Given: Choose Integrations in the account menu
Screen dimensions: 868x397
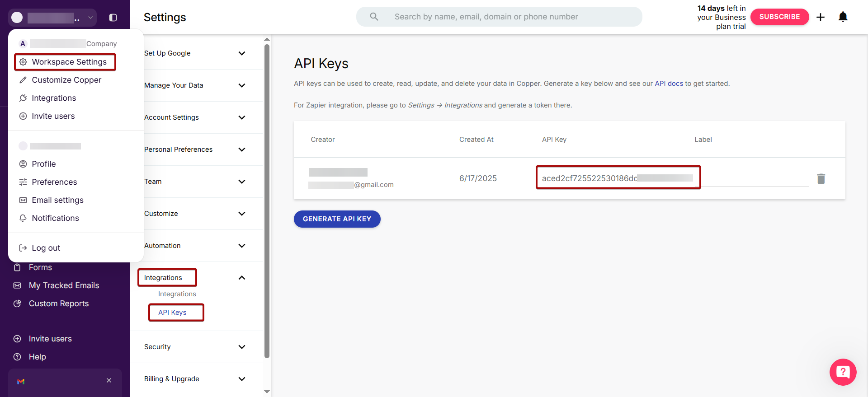Looking at the screenshot, I should (x=54, y=98).
